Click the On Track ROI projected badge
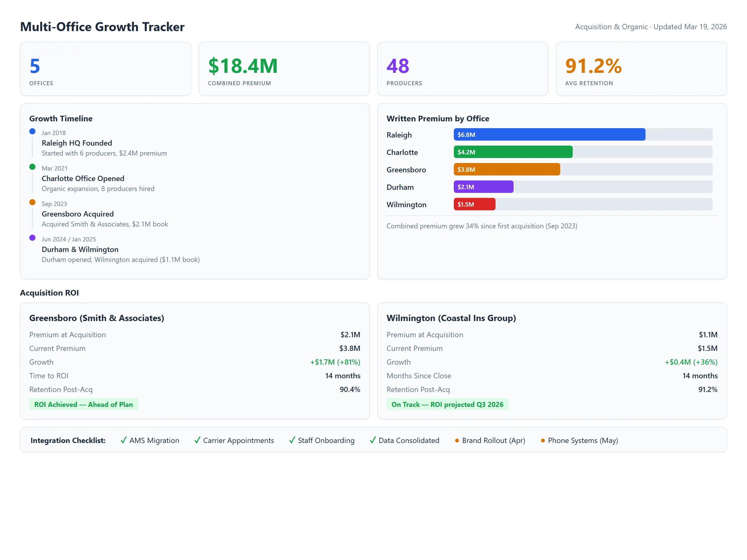This screenshot has height=560, width=747. pyautogui.click(x=448, y=404)
